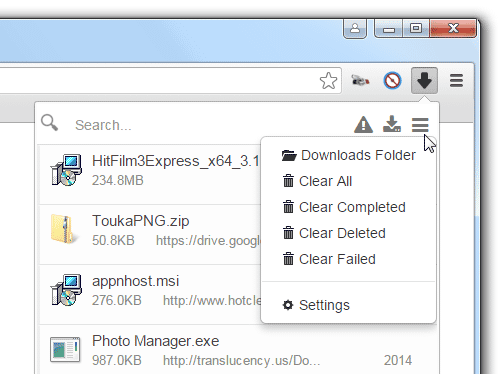This screenshot has height=374, width=500.
Task: Toggle the popup hamburger menu
Action: tap(420, 125)
